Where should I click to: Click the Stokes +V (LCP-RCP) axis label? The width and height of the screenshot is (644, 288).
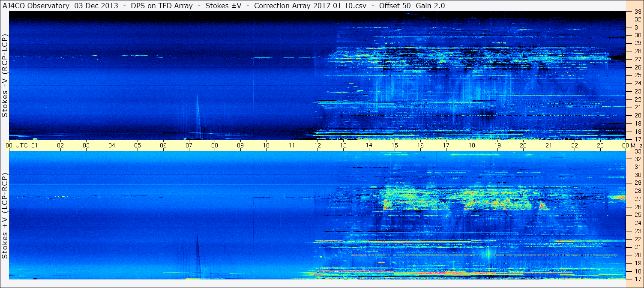[5, 216]
